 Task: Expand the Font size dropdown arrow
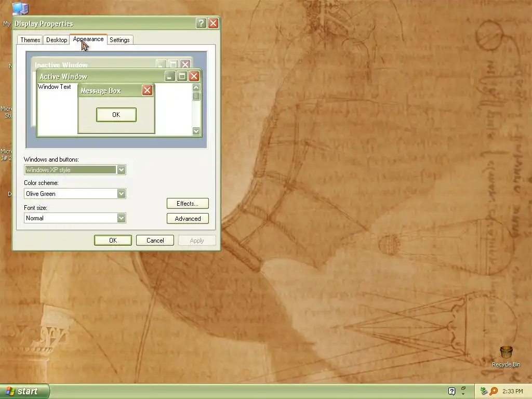121,218
